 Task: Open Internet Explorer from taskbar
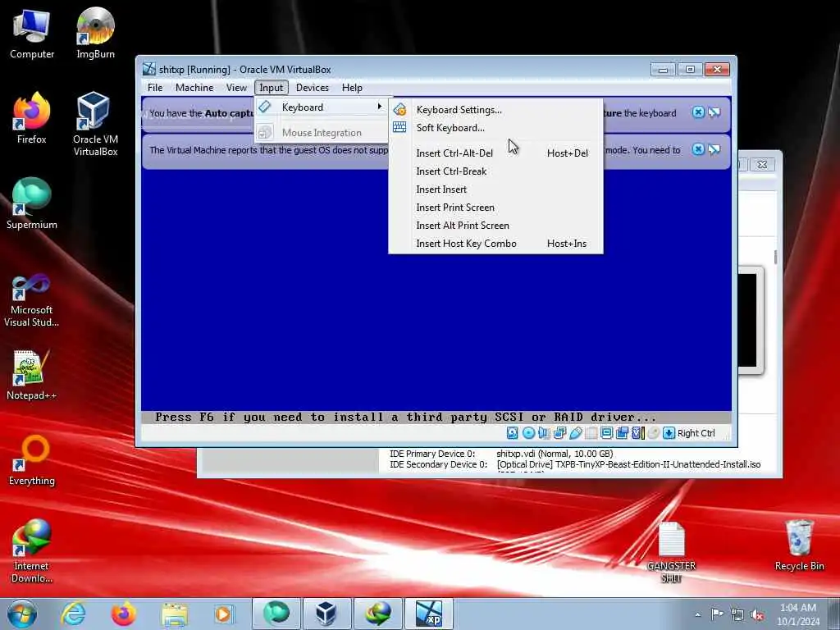tap(73, 614)
